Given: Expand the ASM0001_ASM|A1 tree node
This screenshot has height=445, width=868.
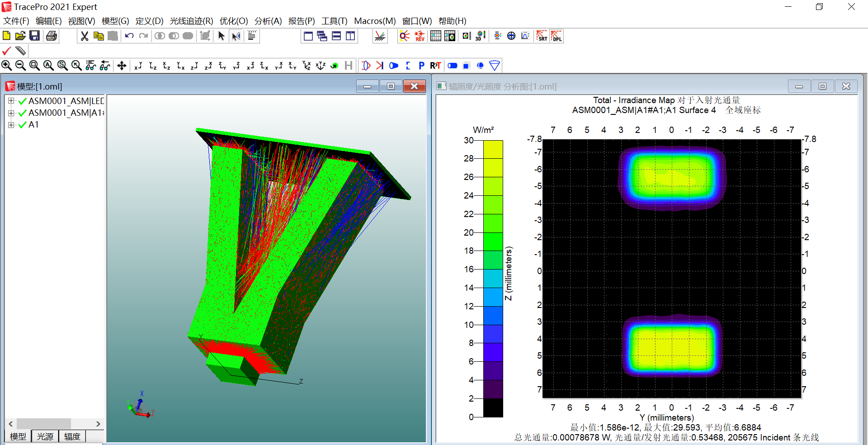Looking at the screenshot, I should click(x=11, y=113).
